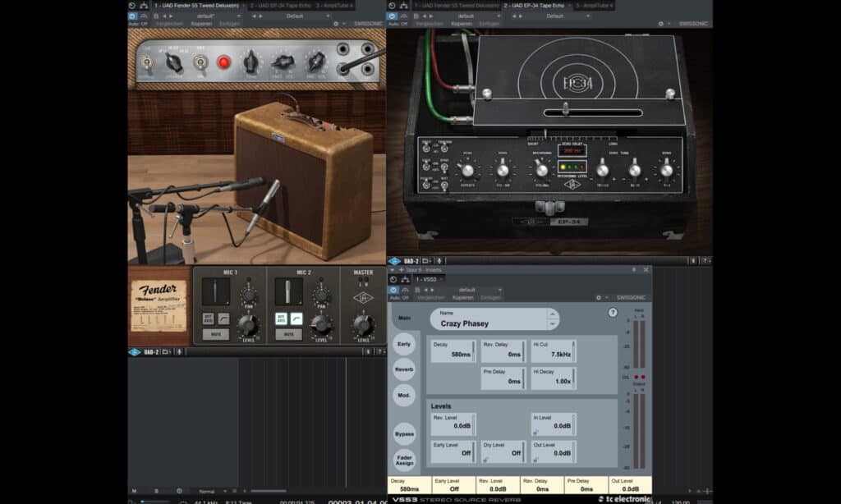The image size is (841, 504).
Task: Open VSS3 Main page tab
Action: coord(404,318)
